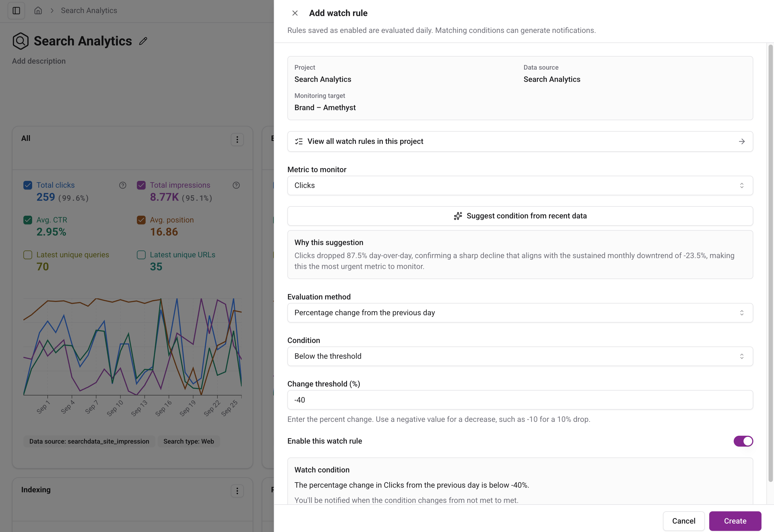Viewport: 774px width, 532px height.
Task: Click the Search type: Web tag
Action: [188, 441]
